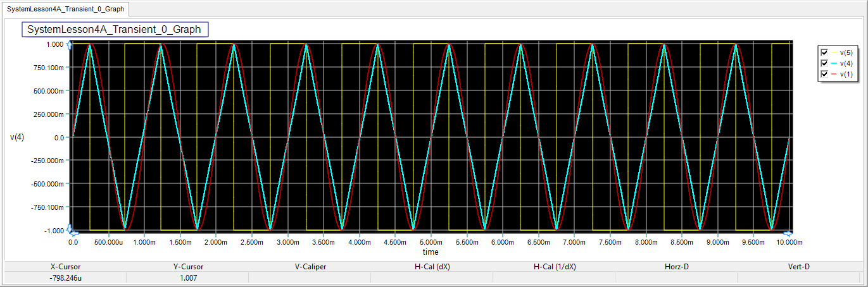868x287 pixels.
Task: Hide the v(1) trace via its checkbox
Action: pos(824,74)
